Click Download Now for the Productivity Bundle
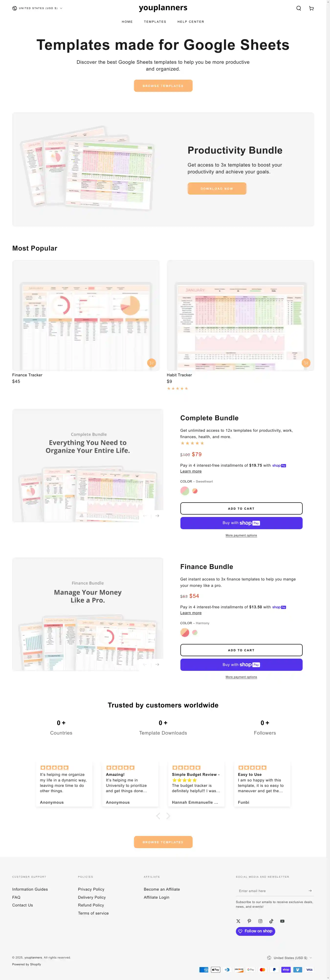330x980 pixels. click(x=217, y=189)
